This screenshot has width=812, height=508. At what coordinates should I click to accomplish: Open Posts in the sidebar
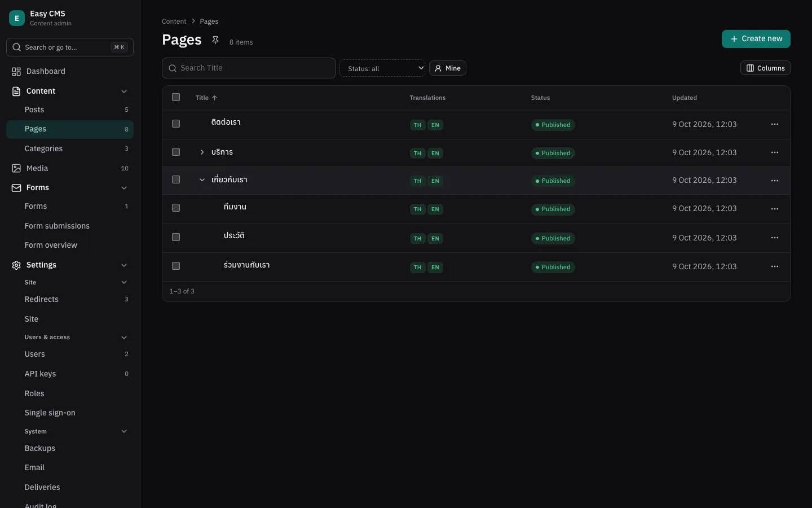(x=70, y=110)
